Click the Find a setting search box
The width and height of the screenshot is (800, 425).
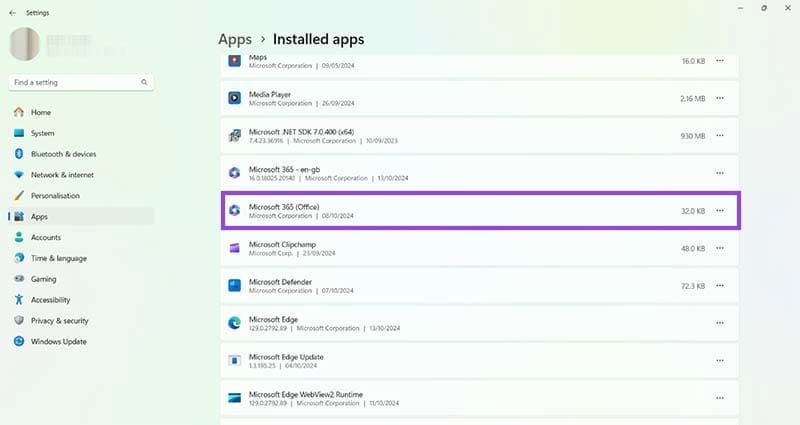point(81,82)
